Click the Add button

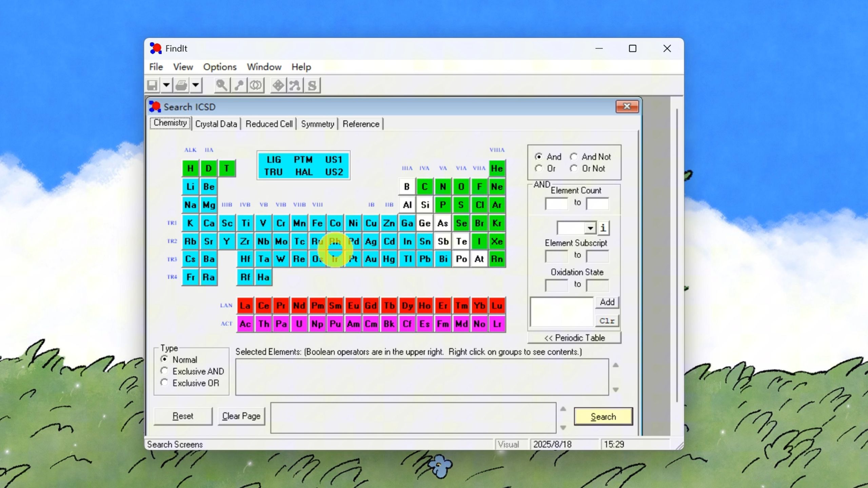point(607,302)
